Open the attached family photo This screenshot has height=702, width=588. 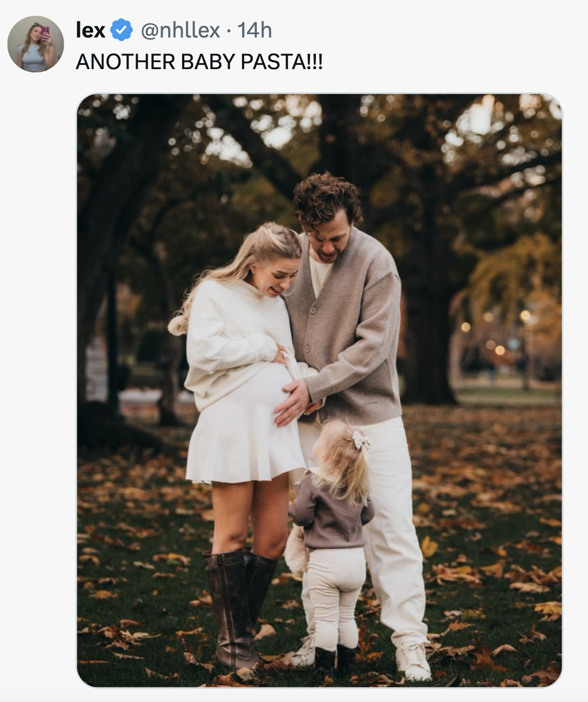tap(320, 391)
